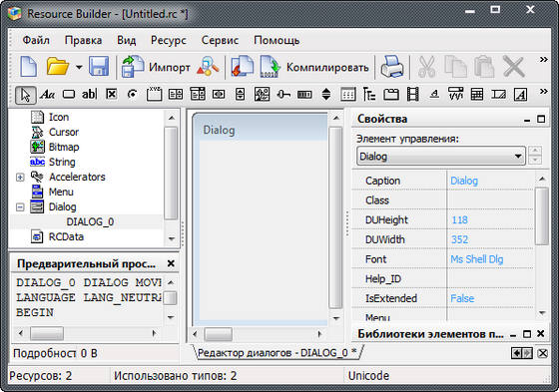Create a new file with toolbar icon
This screenshot has height=392, width=559.
click(29, 67)
